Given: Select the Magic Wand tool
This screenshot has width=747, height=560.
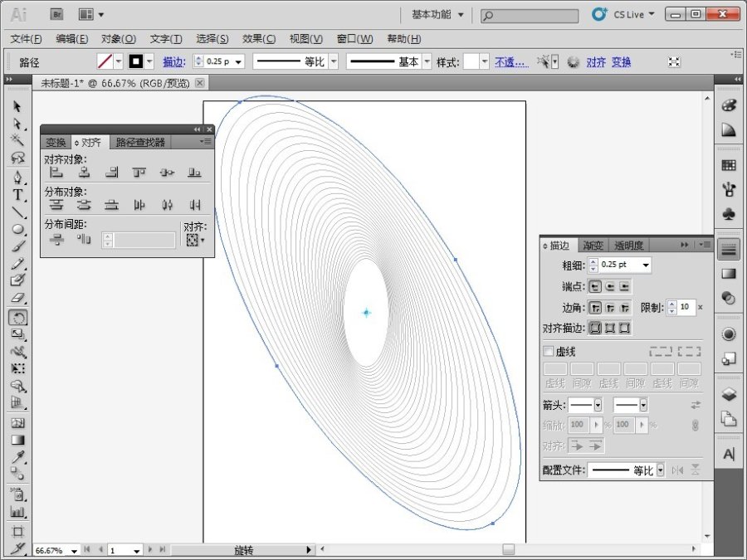Looking at the screenshot, I should pyautogui.click(x=17, y=140).
